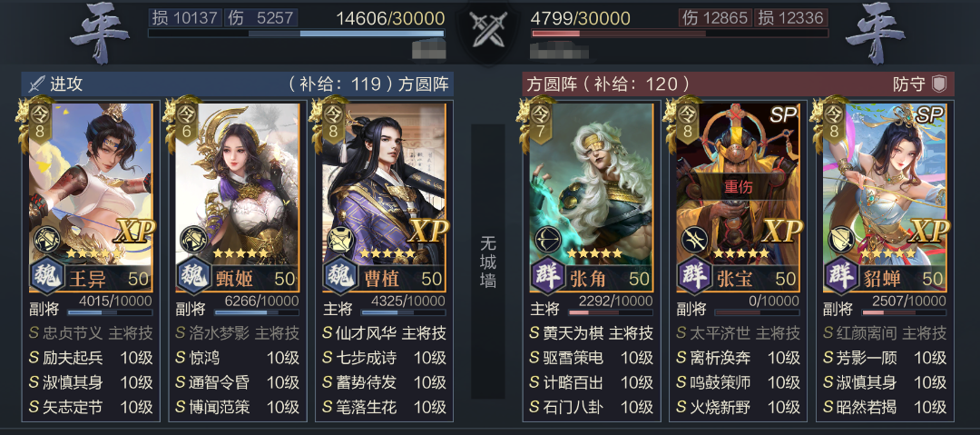Click 貂蝉 troop bar 2507/10000
This screenshot has height=435, width=980.
click(x=904, y=311)
